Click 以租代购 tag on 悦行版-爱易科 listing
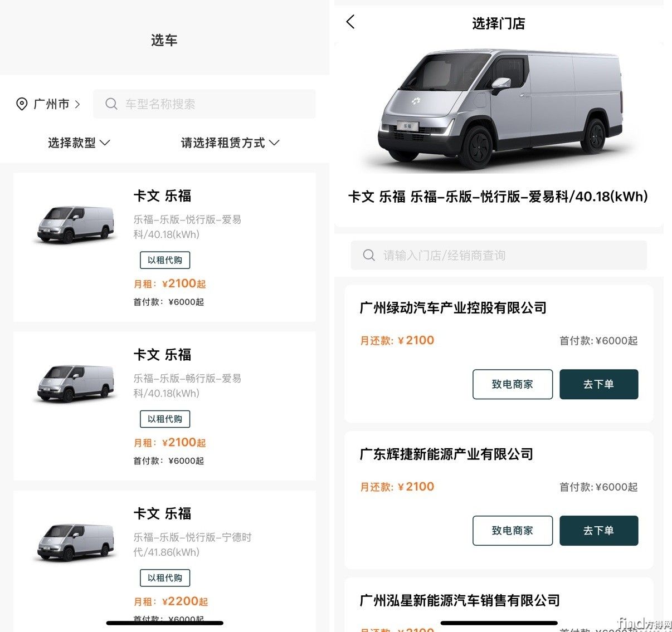This screenshot has height=632, width=672. click(165, 260)
